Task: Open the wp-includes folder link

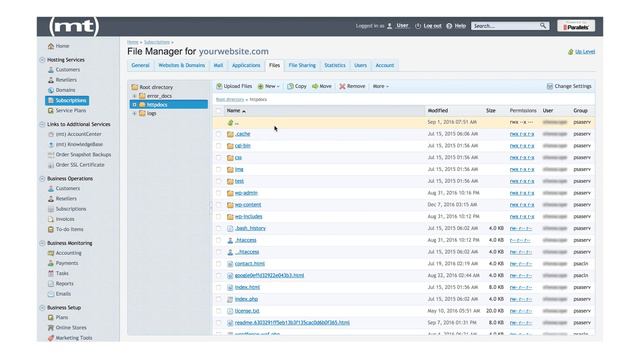Action: pos(249,217)
